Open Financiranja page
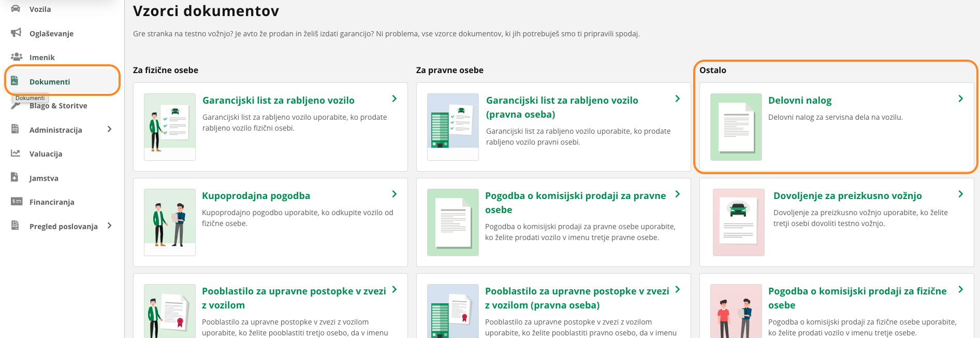The height and width of the screenshot is (338, 980). click(x=52, y=202)
